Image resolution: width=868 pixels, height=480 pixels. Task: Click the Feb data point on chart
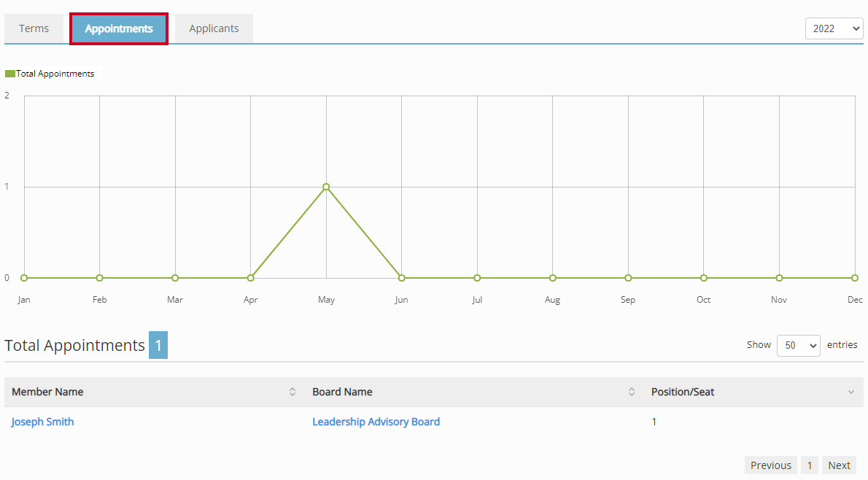[x=100, y=278]
